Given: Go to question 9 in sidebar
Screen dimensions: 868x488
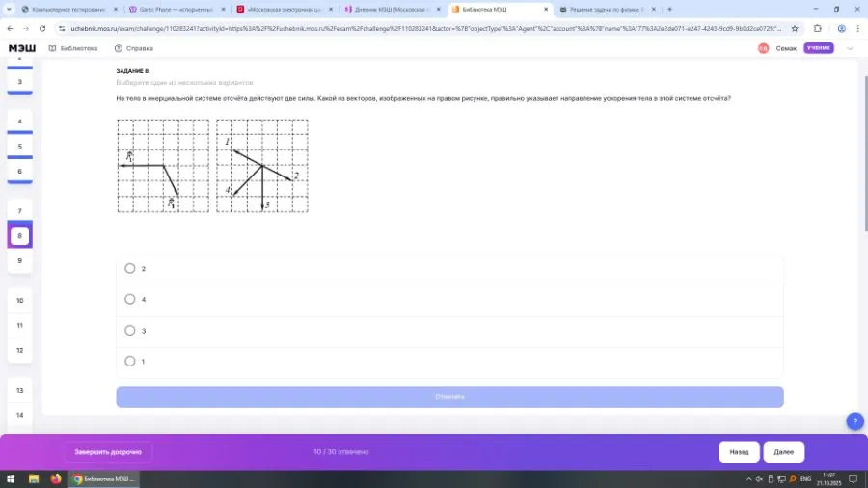Looking at the screenshot, I should (20, 261).
